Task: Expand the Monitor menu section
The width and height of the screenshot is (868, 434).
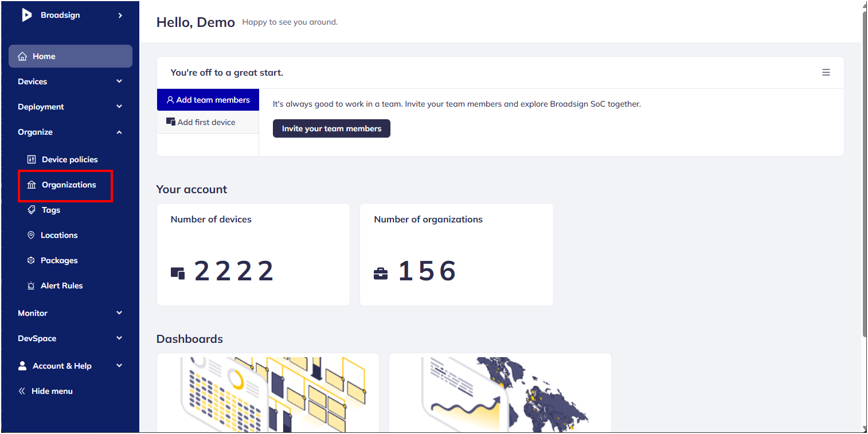Action: pos(119,313)
